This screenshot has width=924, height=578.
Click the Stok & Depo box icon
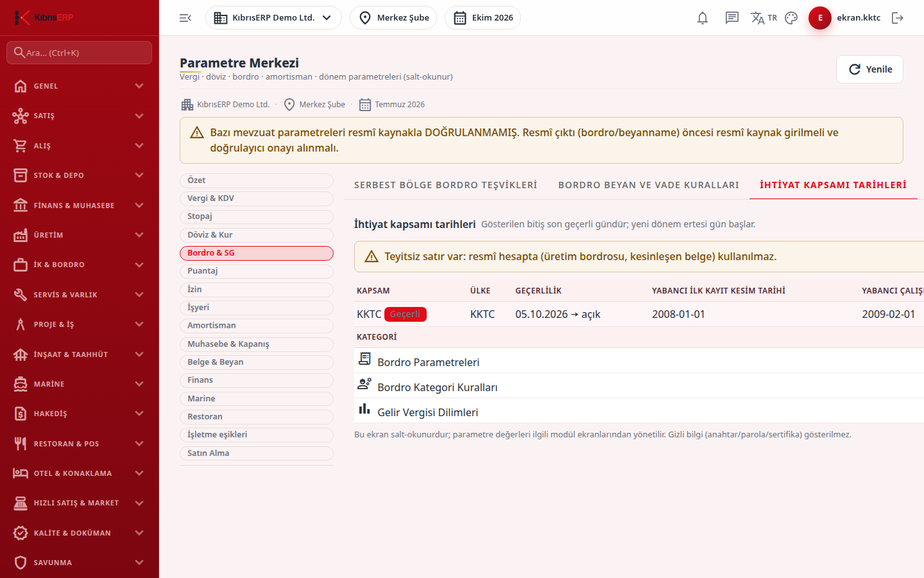pos(21,175)
